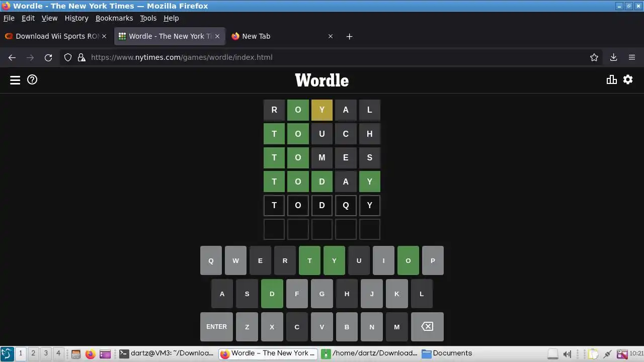The image size is (644, 362).
Task: Click the yellow Y tile in ROYAL row
Action: [322, 110]
